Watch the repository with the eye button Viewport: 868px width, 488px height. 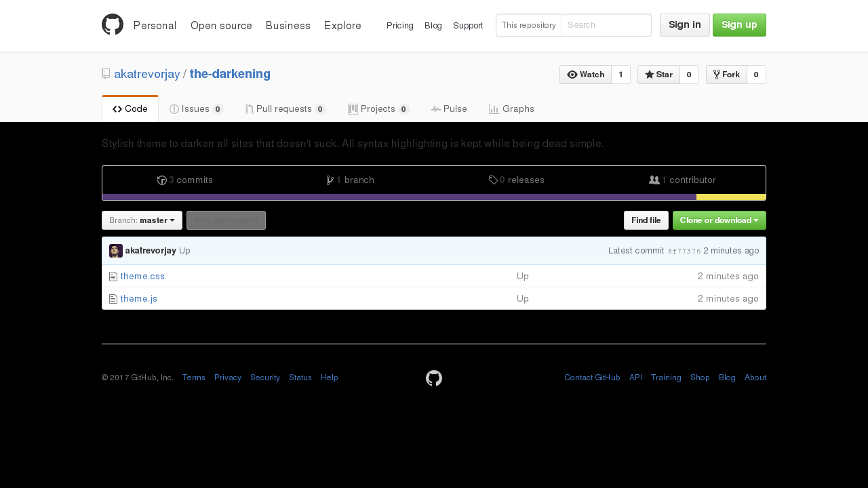tap(585, 75)
